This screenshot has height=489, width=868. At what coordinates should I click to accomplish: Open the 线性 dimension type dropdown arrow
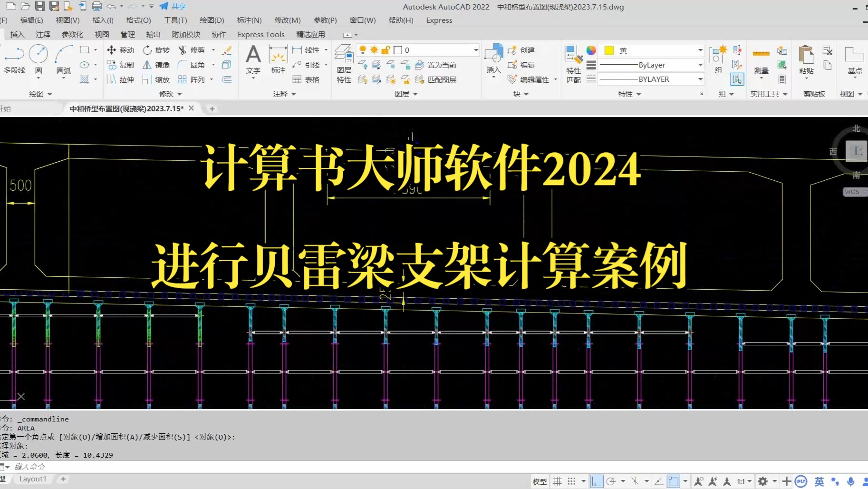pos(326,50)
